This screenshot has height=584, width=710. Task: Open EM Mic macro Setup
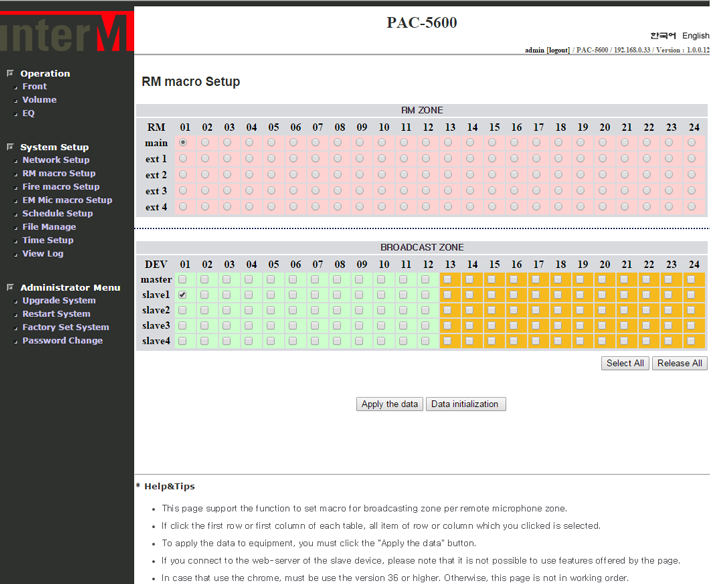(67, 200)
